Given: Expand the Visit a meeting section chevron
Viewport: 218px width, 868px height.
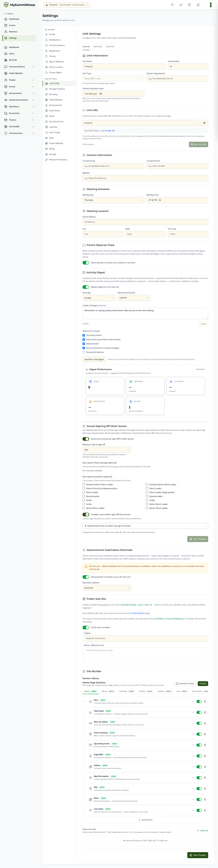Looking at the screenshot, I should pos(193,734).
